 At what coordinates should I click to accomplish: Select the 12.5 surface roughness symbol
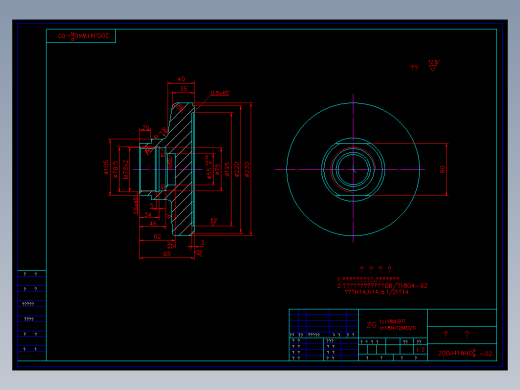(434, 65)
